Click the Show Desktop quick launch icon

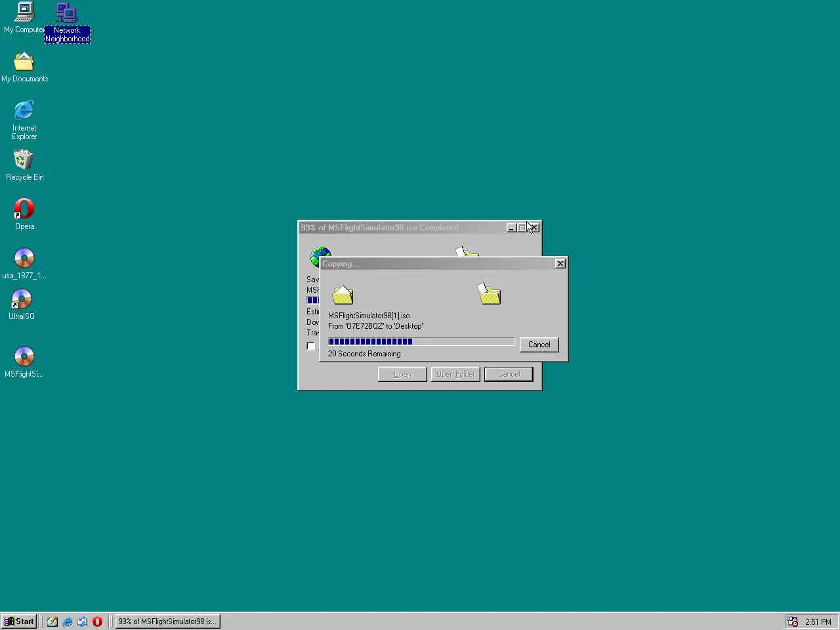click(52, 621)
